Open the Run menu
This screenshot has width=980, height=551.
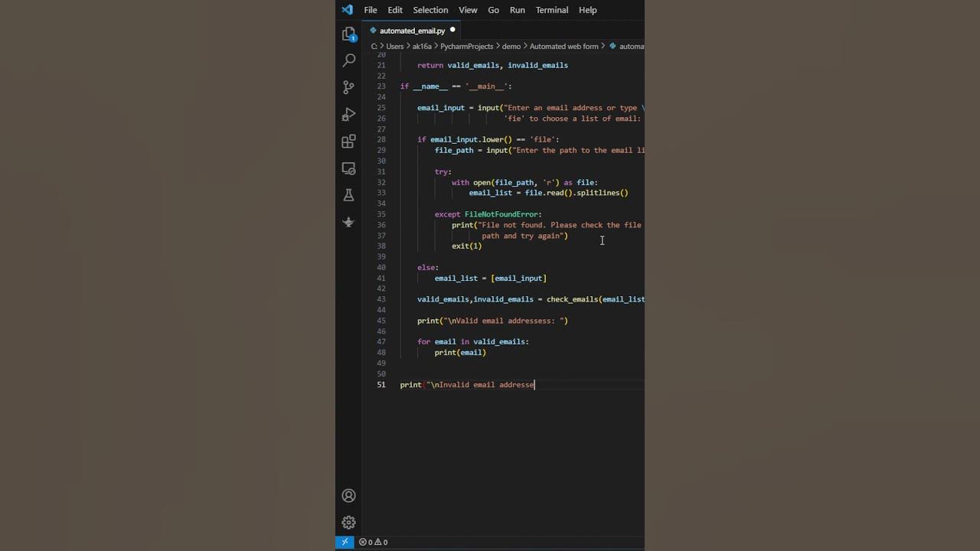pyautogui.click(x=518, y=10)
